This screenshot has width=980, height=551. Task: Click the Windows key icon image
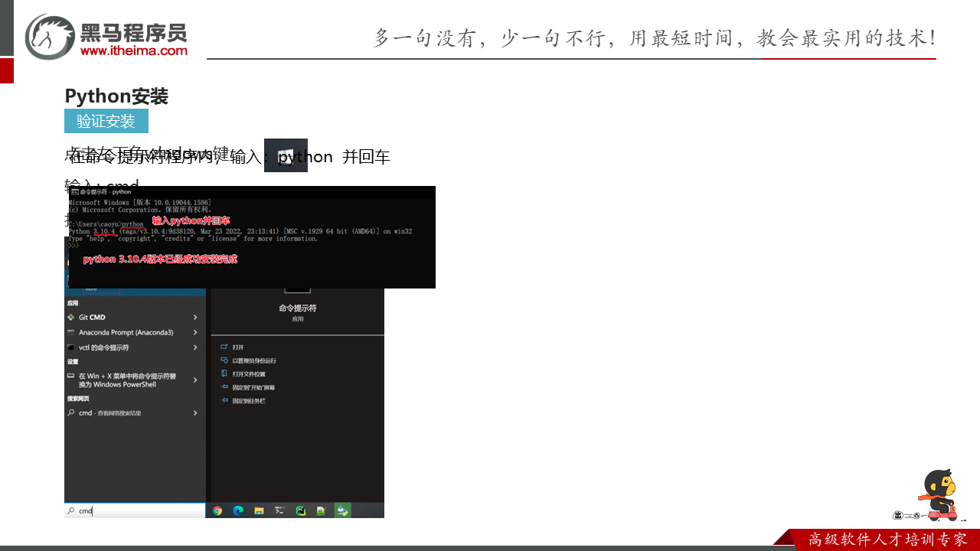click(286, 155)
